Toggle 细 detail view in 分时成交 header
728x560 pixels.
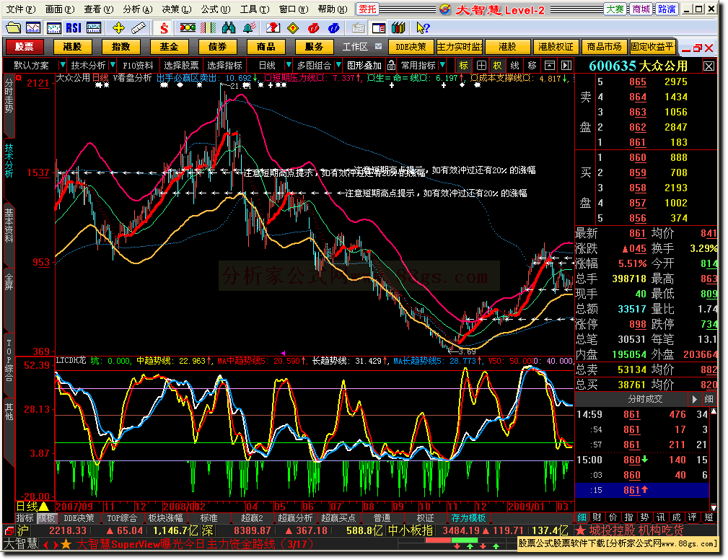(x=709, y=399)
